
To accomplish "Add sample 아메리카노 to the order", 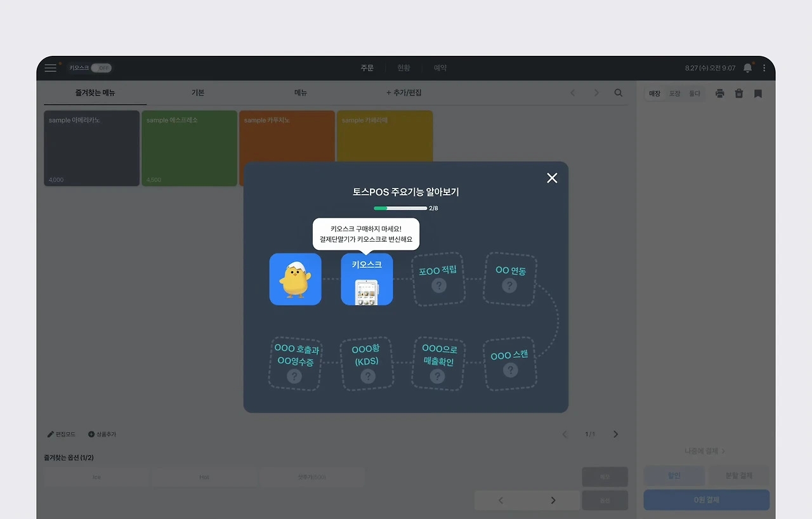I will tap(91, 148).
